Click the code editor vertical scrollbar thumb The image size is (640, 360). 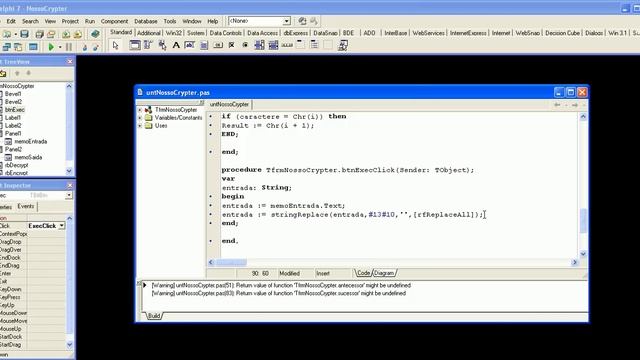tap(583, 220)
